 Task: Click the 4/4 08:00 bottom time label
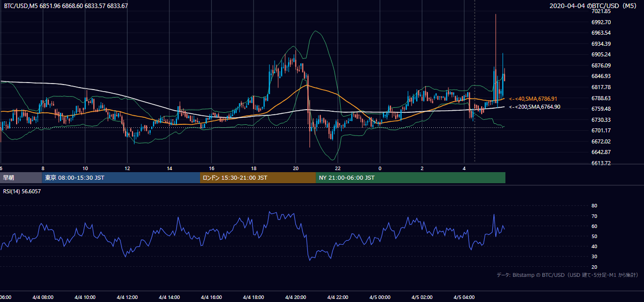[43, 297]
